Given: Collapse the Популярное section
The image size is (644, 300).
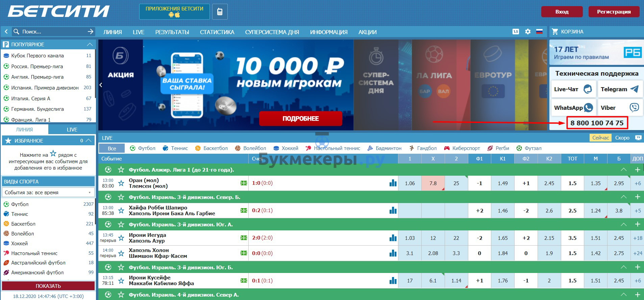Looking at the screenshot, I should [90, 44].
